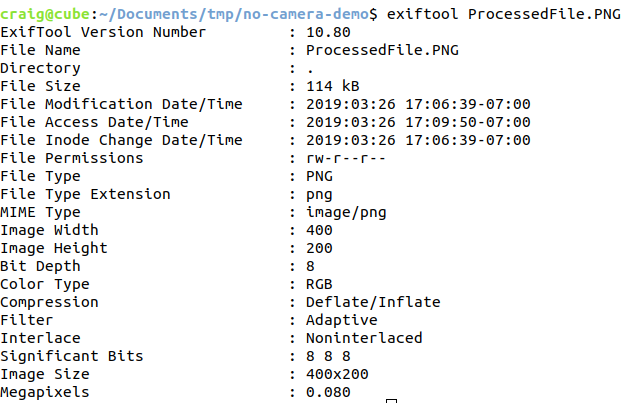
Task: Click the Interlace value Noninterlaced
Action: point(364,338)
